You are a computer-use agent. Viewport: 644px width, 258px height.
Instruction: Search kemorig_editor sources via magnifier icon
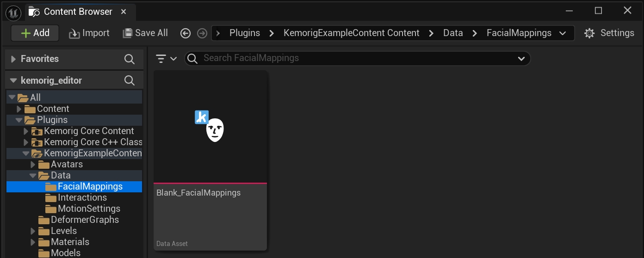click(130, 80)
